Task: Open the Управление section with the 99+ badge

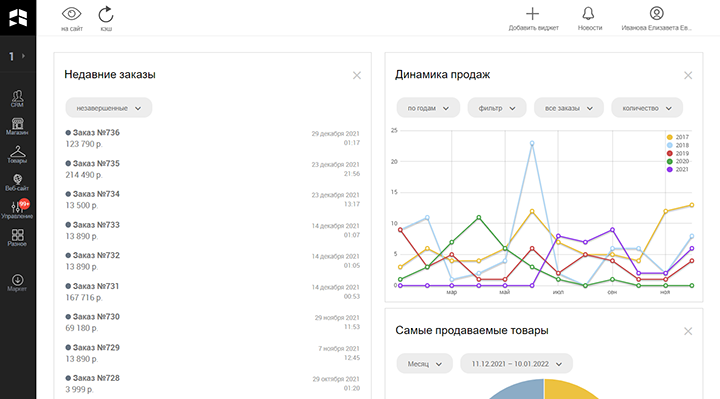Action: click(17, 210)
